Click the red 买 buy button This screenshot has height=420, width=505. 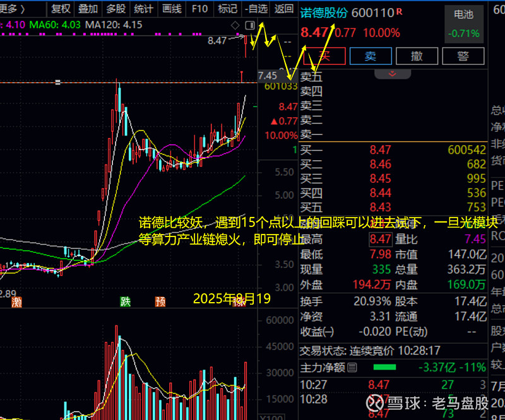click(x=324, y=56)
